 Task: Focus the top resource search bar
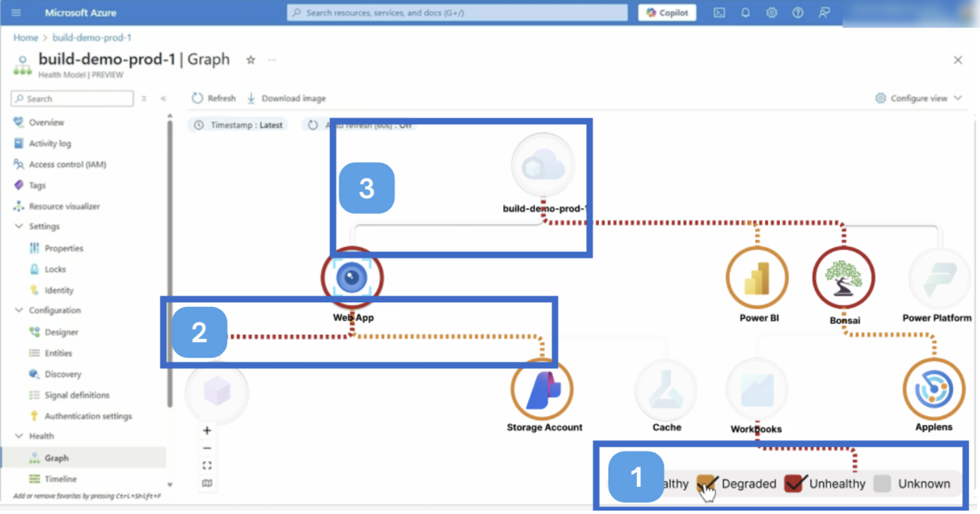[457, 12]
